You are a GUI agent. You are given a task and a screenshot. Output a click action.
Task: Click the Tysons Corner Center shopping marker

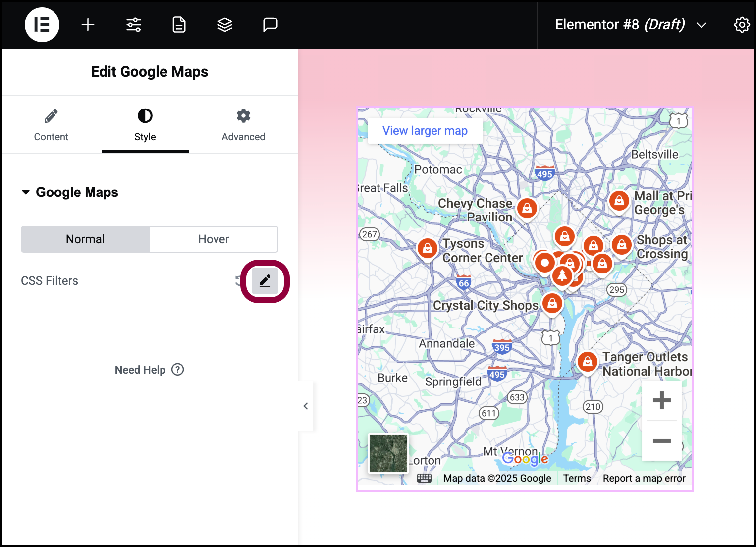[x=428, y=248]
